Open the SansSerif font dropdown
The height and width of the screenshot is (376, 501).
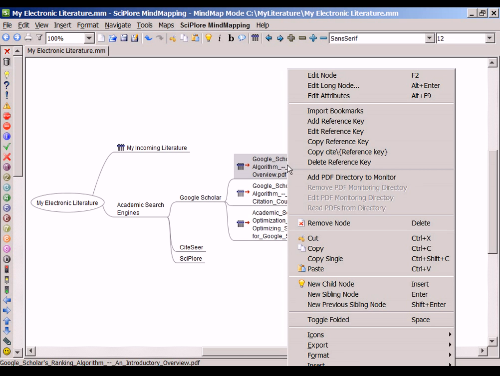point(430,38)
